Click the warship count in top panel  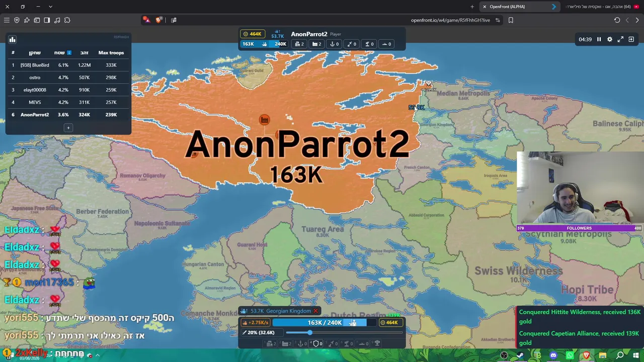pos(387,44)
